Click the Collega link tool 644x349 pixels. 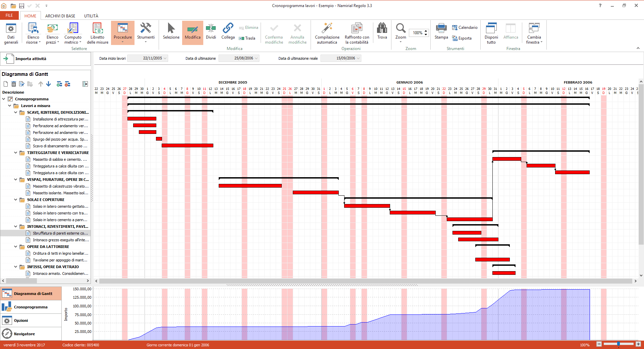228,32
